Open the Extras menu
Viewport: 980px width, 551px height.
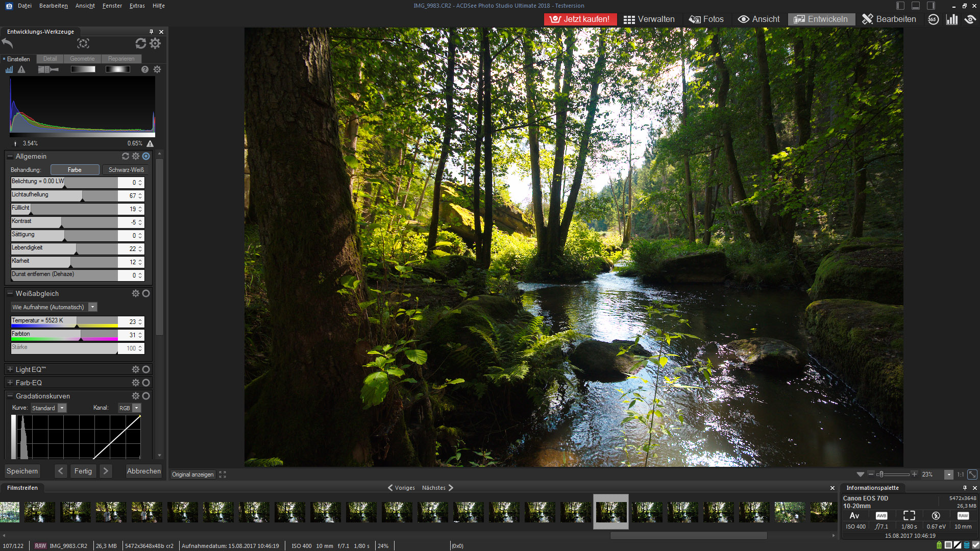click(137, 6)
